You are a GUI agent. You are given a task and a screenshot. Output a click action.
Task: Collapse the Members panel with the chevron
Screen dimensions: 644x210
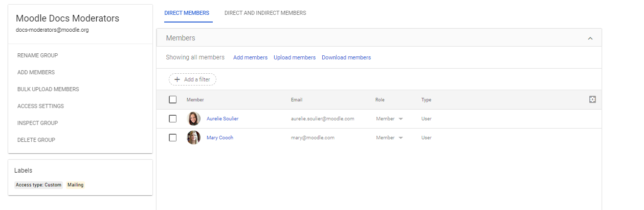tap(590, 38)
